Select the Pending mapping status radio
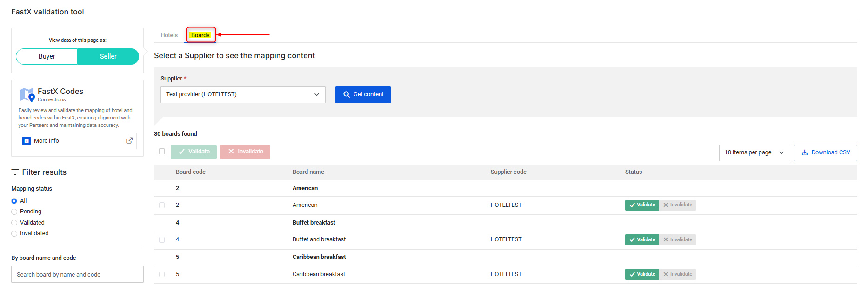The width and height of the screenshot is (868, 285). tap(14, 212)
